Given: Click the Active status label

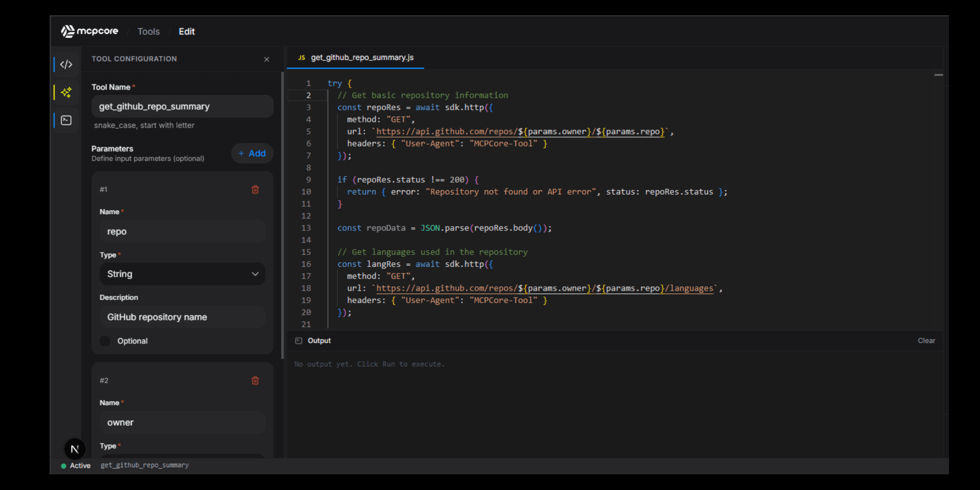Looking at the screenshot, I should coord(80,465).
